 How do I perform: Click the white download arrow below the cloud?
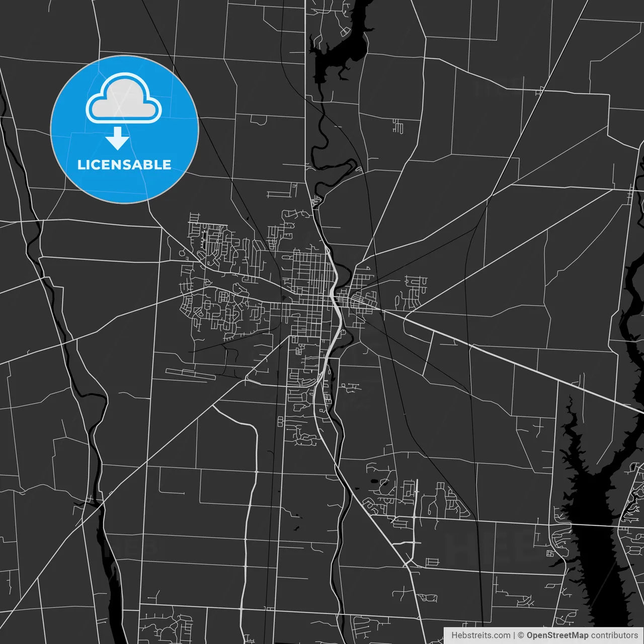tap(118, 138)
